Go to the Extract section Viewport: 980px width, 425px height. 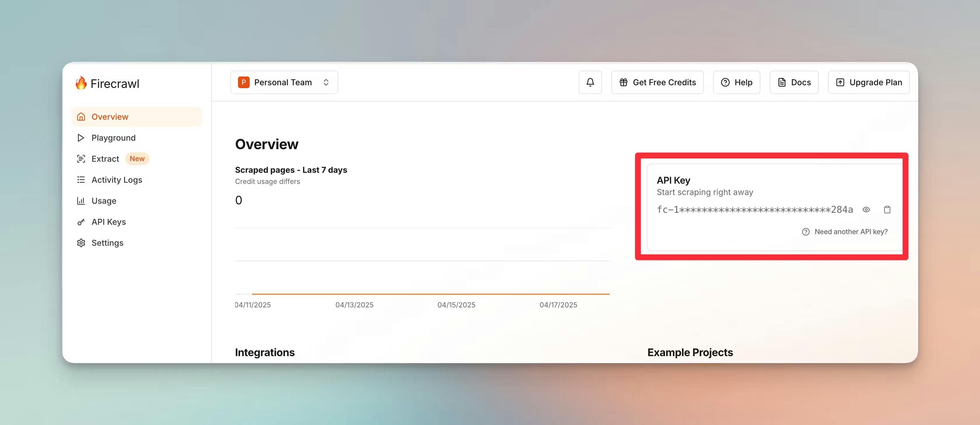click(x=136, y=158)
